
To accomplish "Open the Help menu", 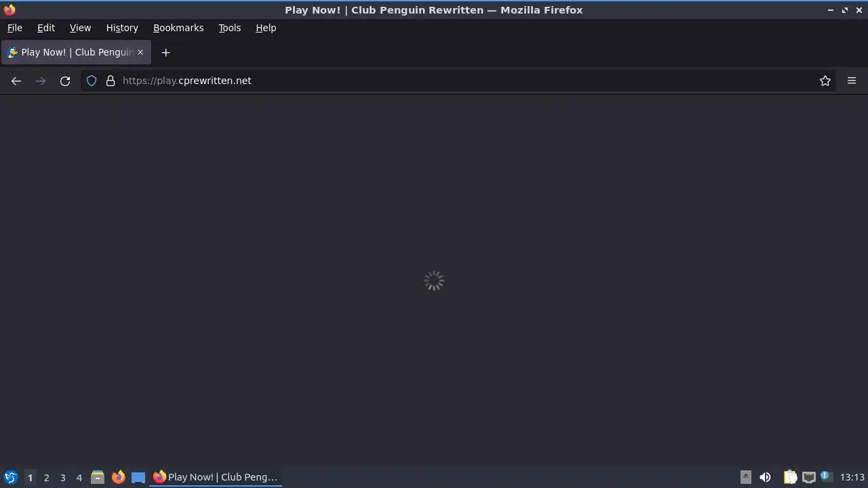I will [x=266, y=28].
